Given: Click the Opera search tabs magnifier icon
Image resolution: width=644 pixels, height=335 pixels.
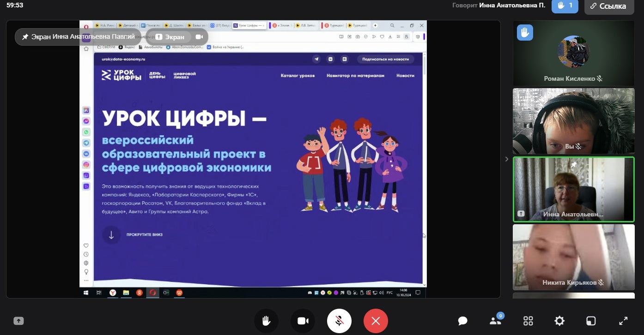Looking at the screenshot, I should (x=392, y=25).
